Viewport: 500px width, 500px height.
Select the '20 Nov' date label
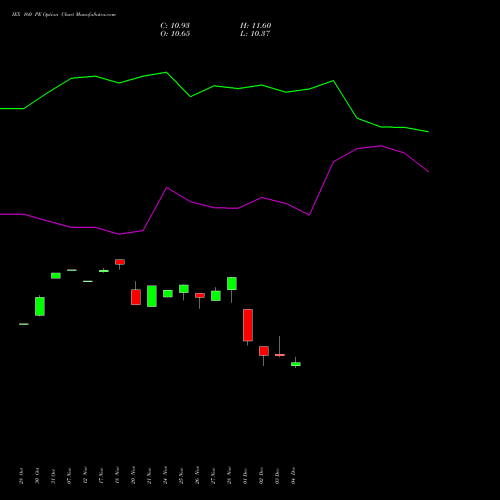pyautogui.click(x=133, y=475)
